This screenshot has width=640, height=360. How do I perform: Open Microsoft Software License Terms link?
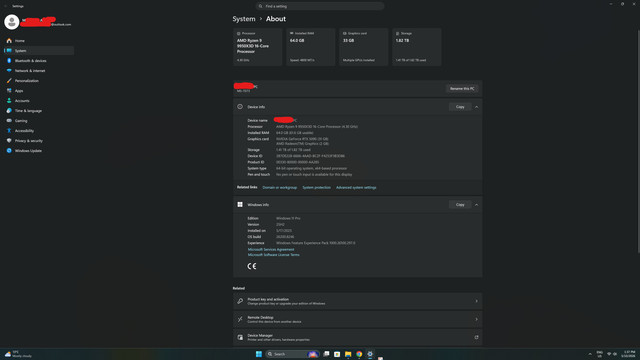273,255
